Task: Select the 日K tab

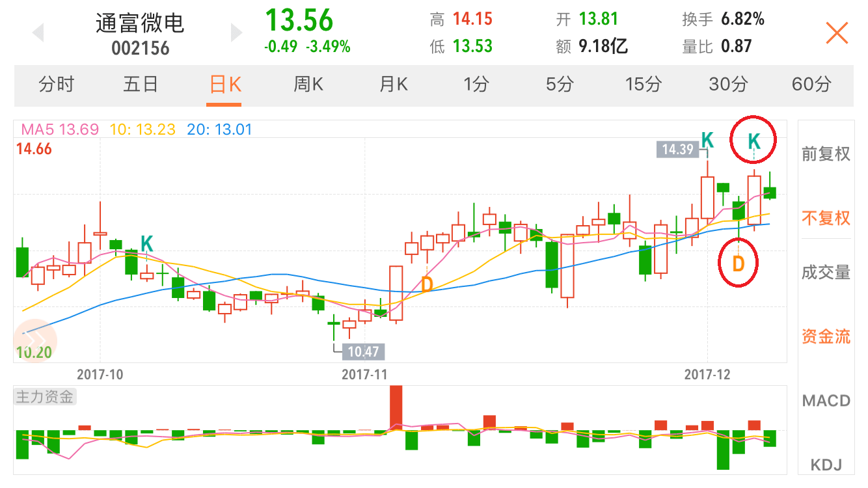Action: tap(224, 85)
